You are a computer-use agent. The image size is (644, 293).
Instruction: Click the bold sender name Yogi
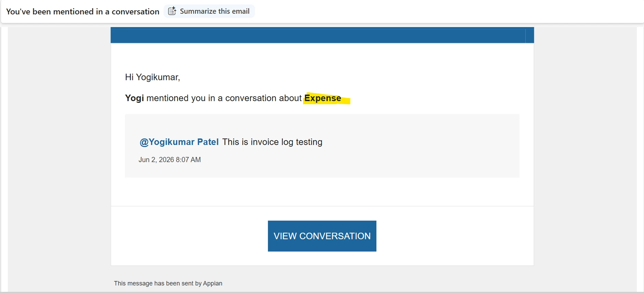tap(134, 98)
